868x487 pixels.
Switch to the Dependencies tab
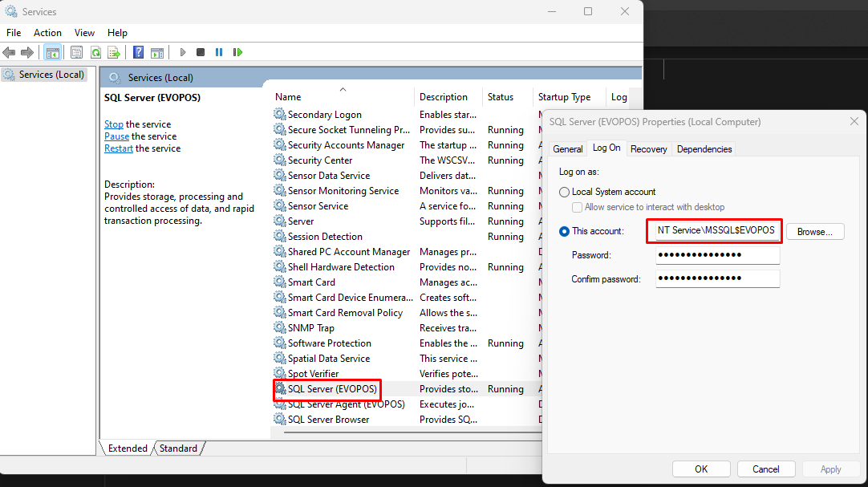point(704,149)
